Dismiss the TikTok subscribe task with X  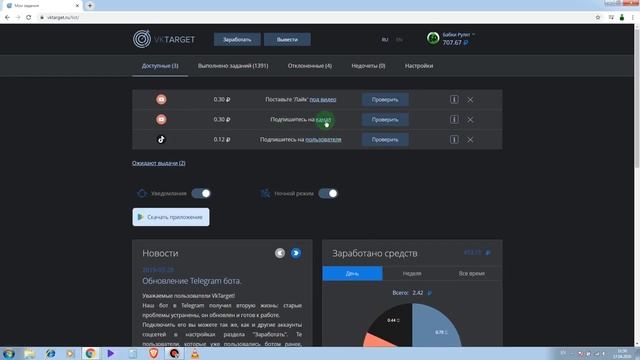[470, 140]
